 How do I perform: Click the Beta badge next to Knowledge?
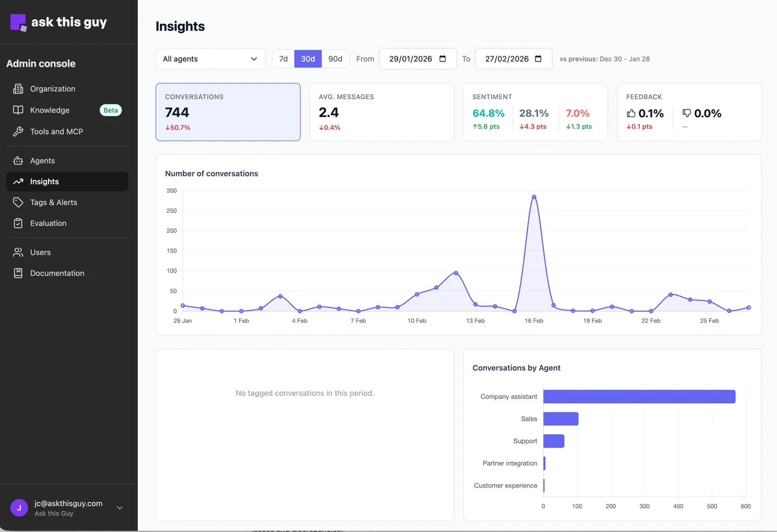coord(111,110)
